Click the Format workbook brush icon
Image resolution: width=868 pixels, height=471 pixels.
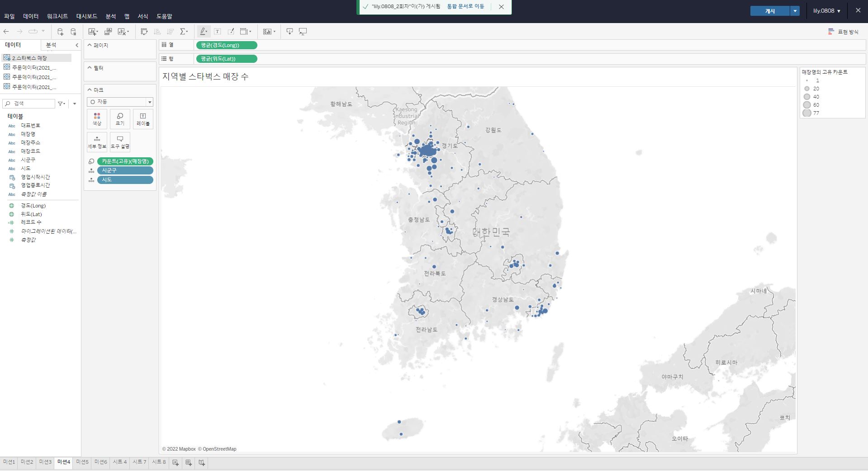click(x=231, y=32)
